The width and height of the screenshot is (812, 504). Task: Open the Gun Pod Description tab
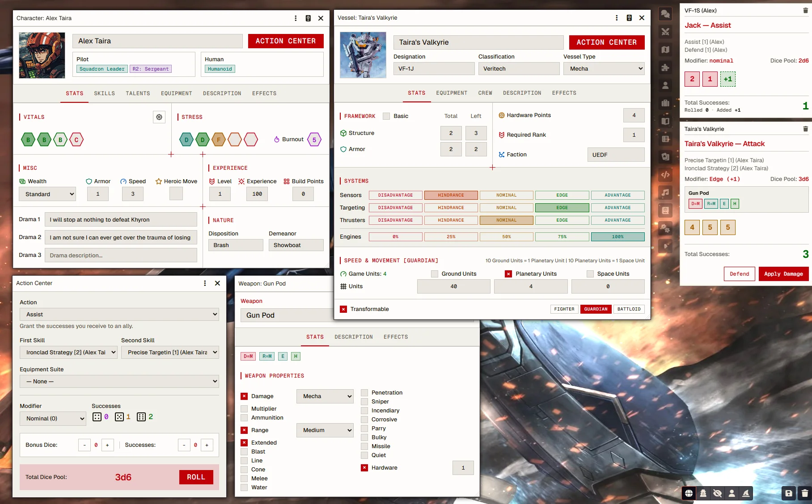click(354, 337)
